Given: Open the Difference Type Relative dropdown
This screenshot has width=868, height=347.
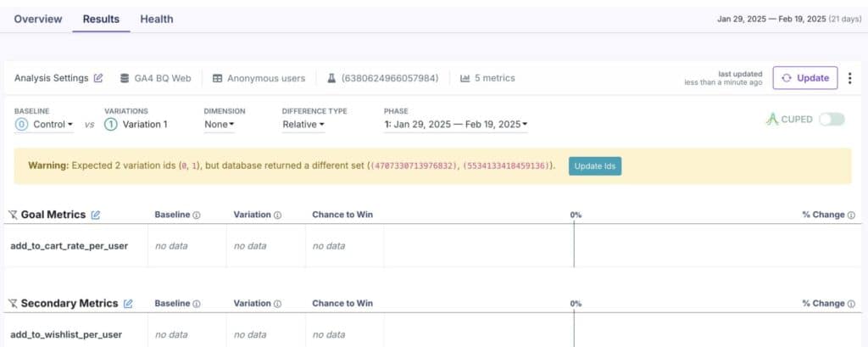Looking at the screenshot, I should [x=303, y=125].
